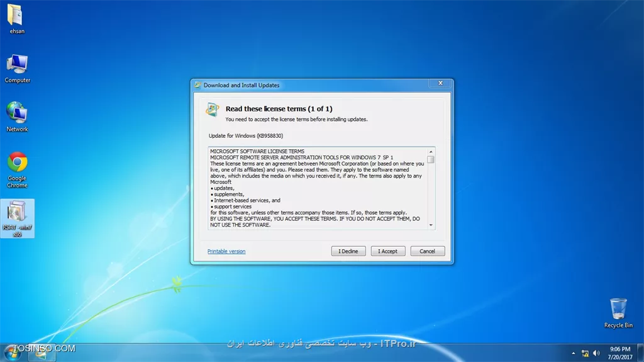Click 'MICROSOFT SOFTWARE LICENSE TERMS' line
This screenshot has width=644, height=362.
[257, 151]
